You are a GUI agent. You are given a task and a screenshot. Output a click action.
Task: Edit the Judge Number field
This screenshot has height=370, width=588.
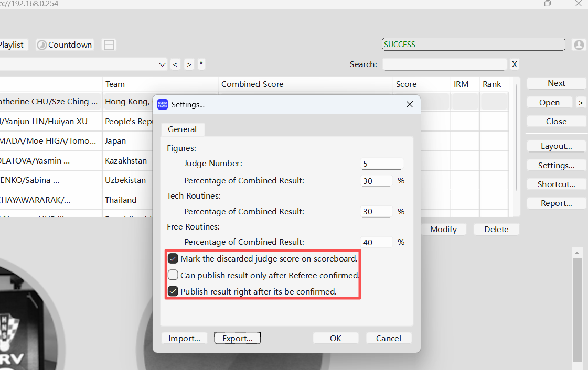[382, 164]
